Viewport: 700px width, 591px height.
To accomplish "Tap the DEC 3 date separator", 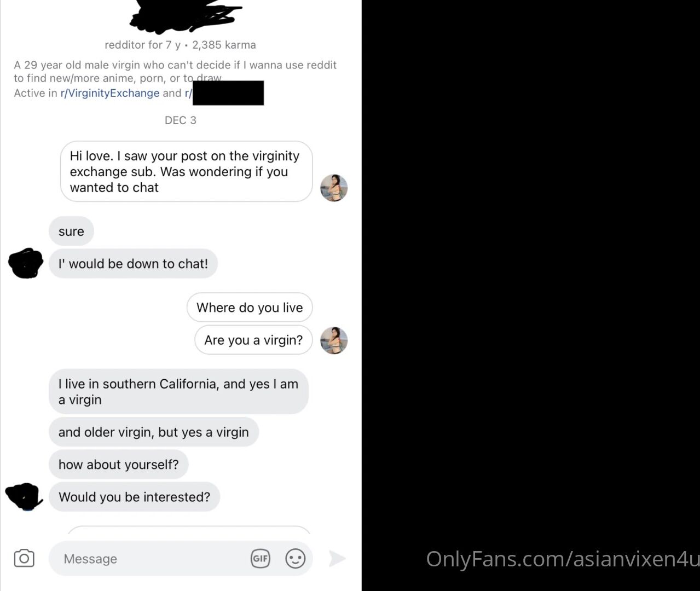I will tap(180, 120).
